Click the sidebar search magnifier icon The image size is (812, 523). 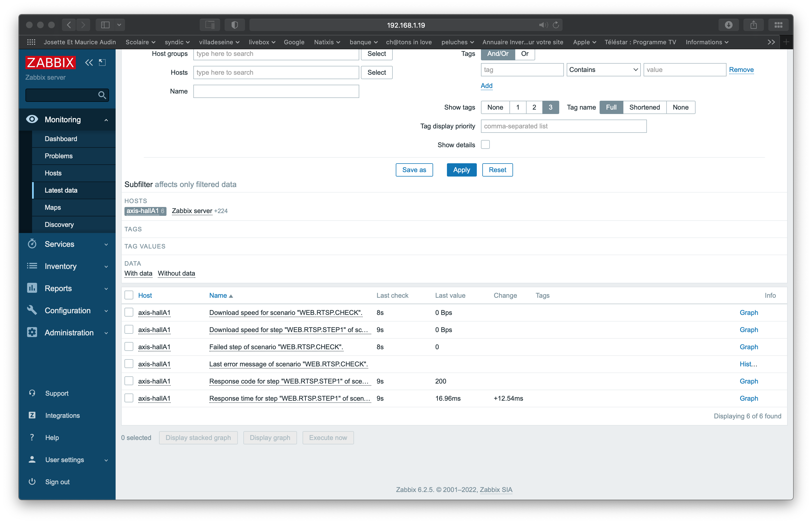click(102, 95)
